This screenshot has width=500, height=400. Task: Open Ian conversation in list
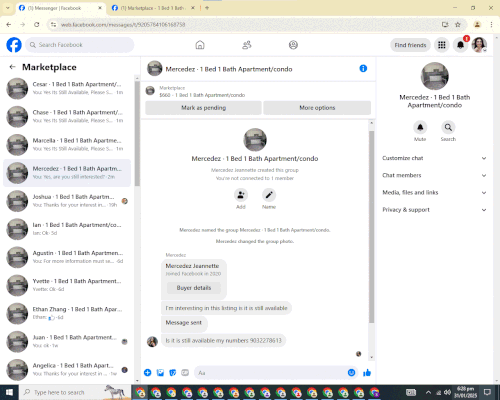tap(67, 229)
